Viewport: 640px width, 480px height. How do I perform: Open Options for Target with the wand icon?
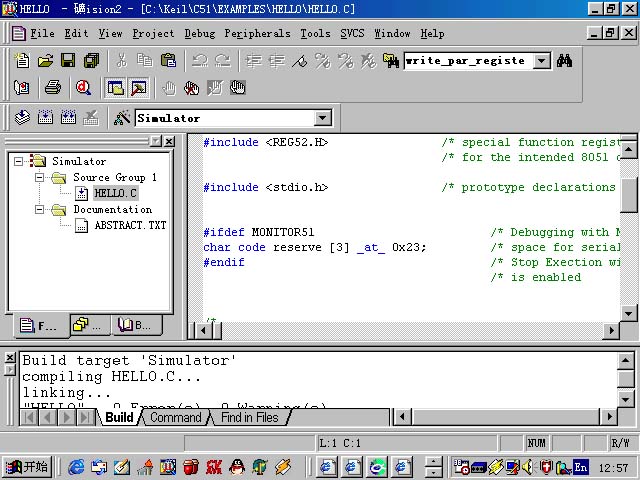122,118
